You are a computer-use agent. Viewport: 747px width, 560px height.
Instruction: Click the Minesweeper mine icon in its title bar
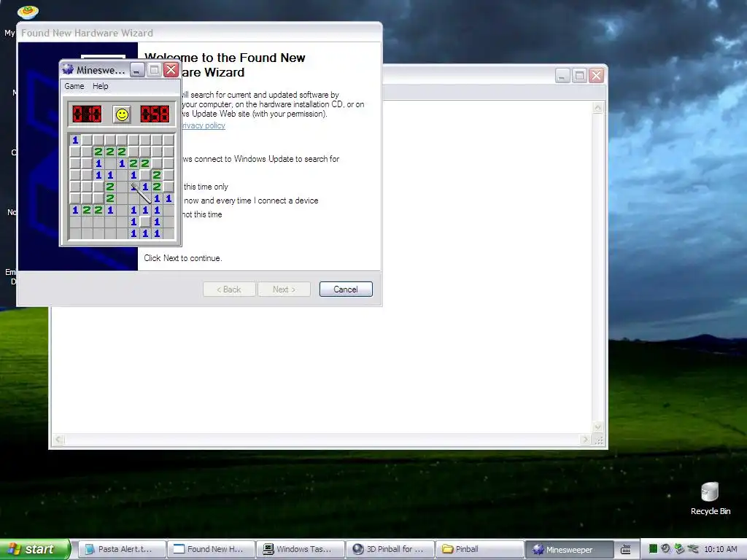pyautogui.click(x=68, y=70)
